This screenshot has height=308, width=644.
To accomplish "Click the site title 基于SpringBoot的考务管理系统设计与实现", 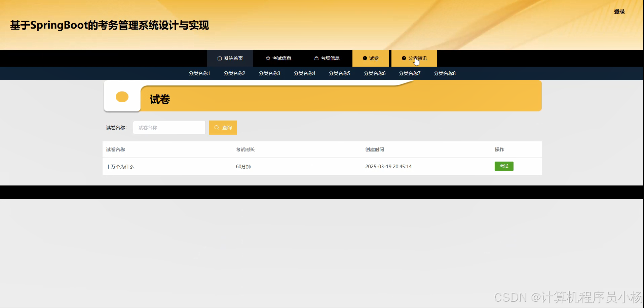I will [x=109, y=25].
